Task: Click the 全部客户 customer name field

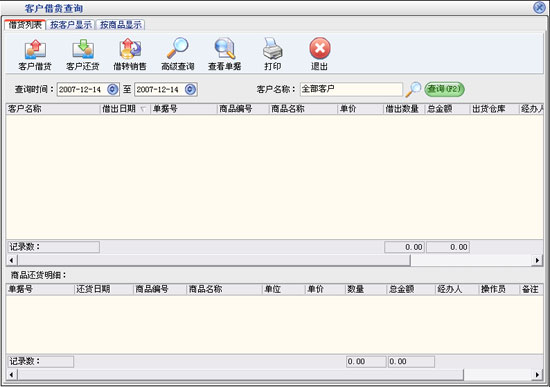Action: 351,89
